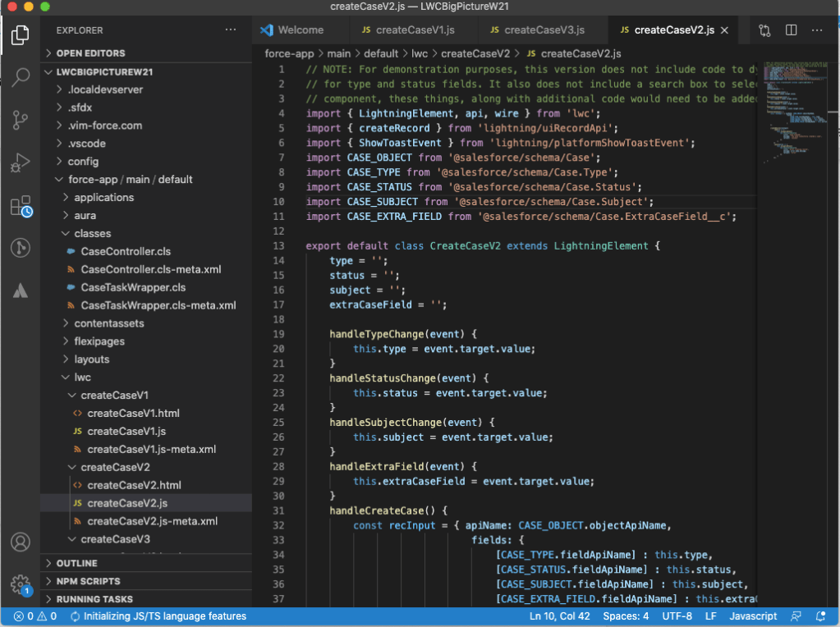Switch to the Welcome tab
The width and height of the screenshot is (840, 627).
pos(300,29)
